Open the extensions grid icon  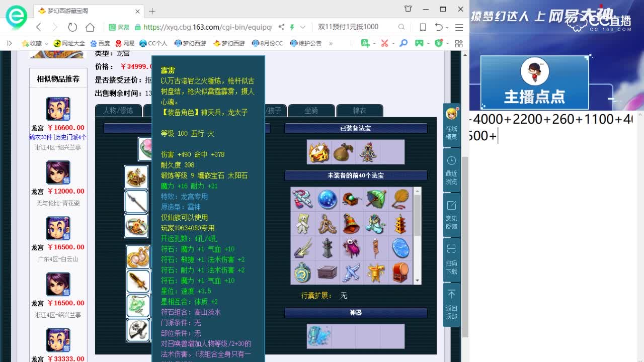pos(458,43)
